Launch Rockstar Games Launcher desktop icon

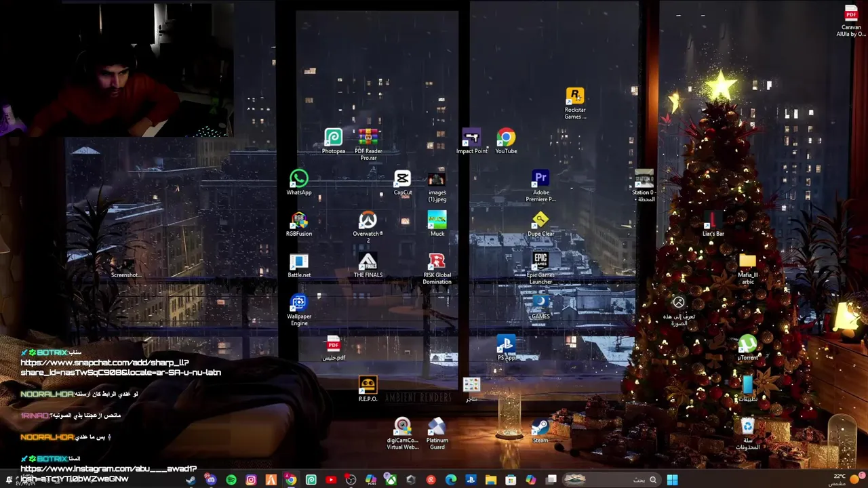[x=575, y=104]
